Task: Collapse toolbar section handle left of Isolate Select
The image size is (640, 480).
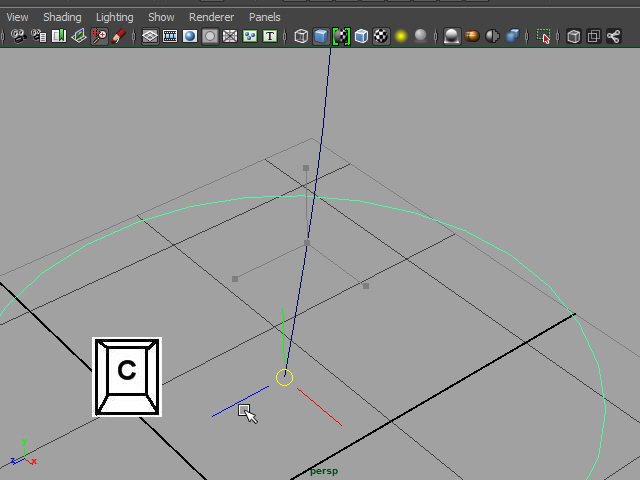Action: pos(527,36)
